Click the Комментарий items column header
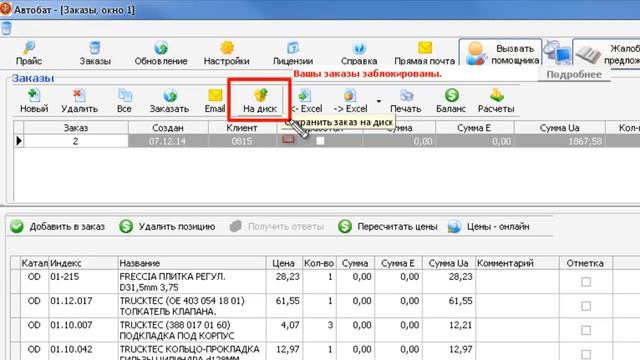The height and width of the screenshot is (360, 640). [517, 263]
